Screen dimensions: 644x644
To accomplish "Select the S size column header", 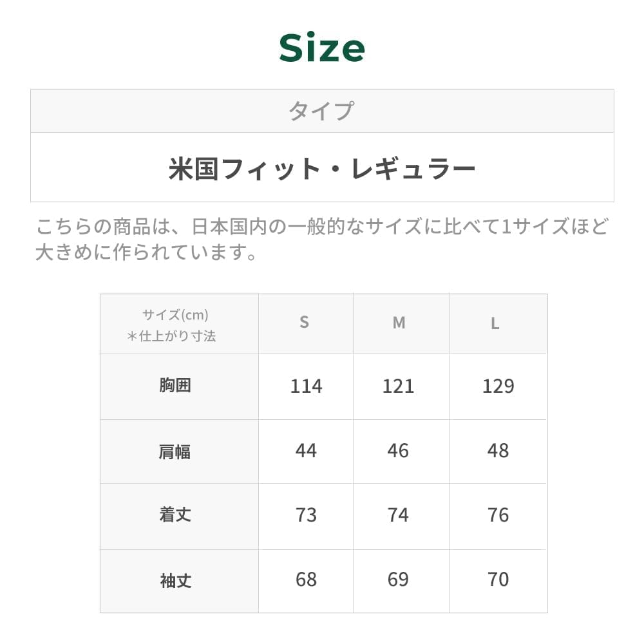I will pos(305,323).
